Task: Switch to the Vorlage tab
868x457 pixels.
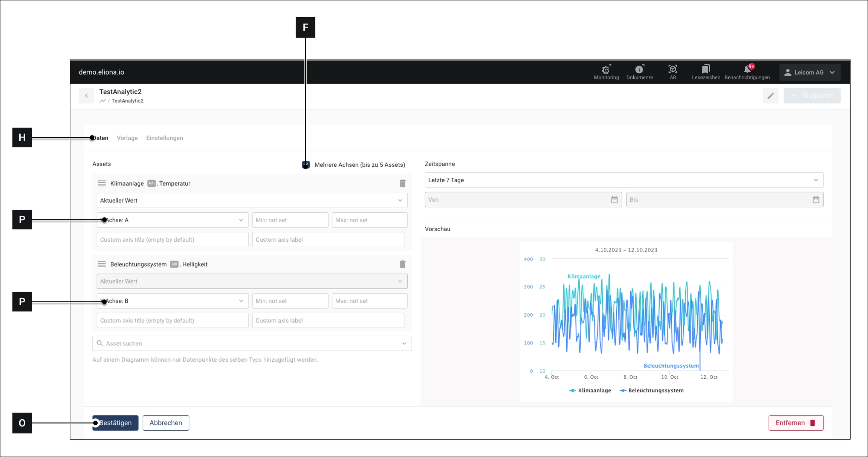Action: tap(127, 138)
